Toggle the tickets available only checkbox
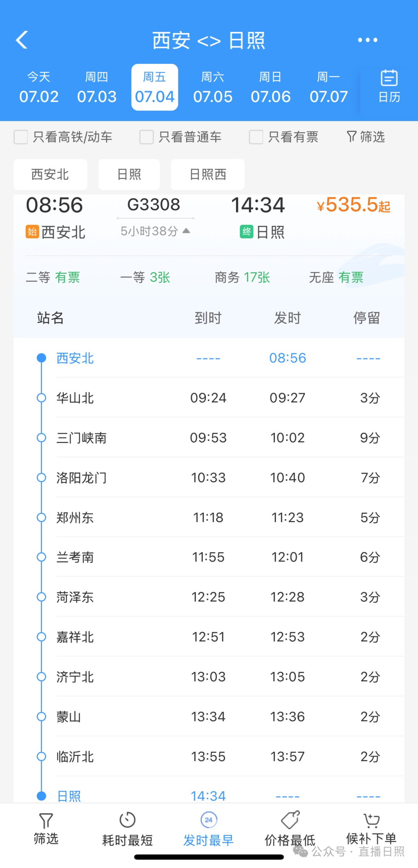This screenshot has height=868, width=418. click(256, 137)
